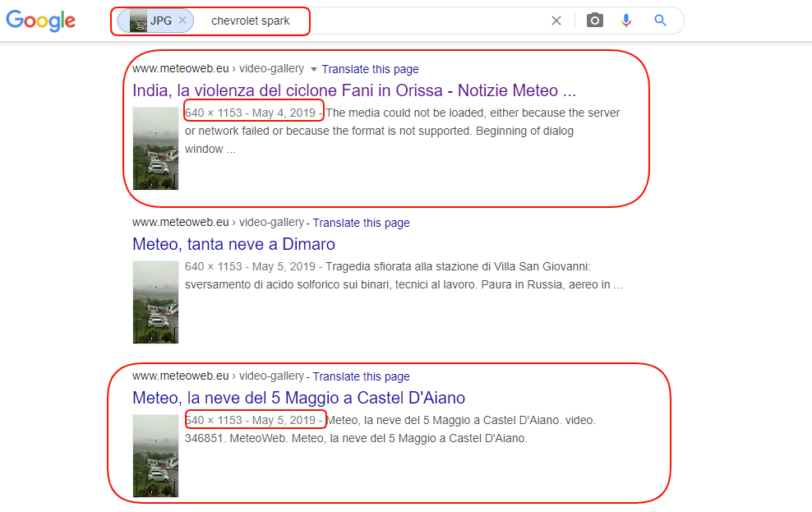Open the Google logo homepage
Screen dimensions: 812x512
coord(41,21)
